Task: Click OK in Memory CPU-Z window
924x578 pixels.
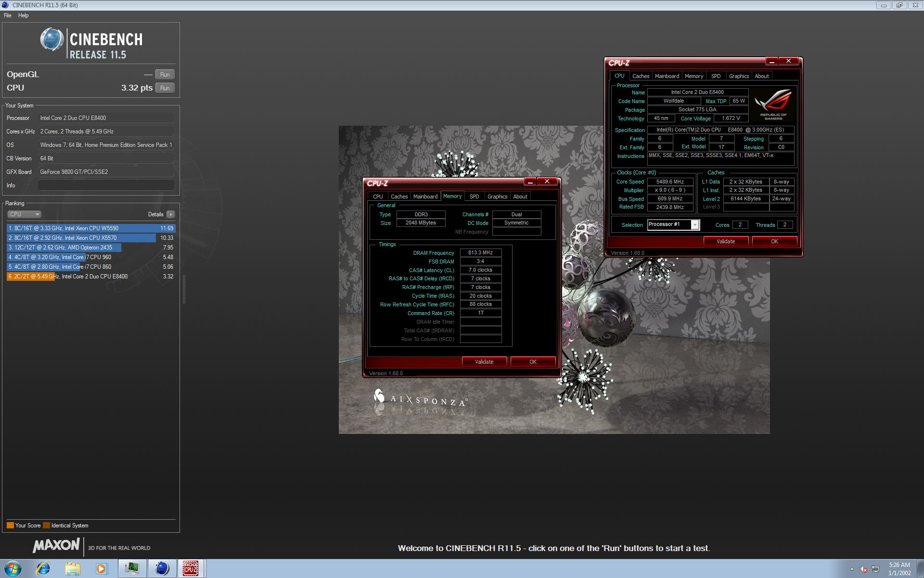Action: [x=533, y=362]
